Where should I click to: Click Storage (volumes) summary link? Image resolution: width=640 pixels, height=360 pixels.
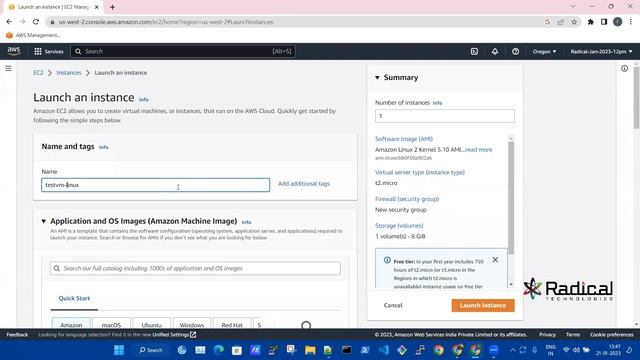coord(399,226)
